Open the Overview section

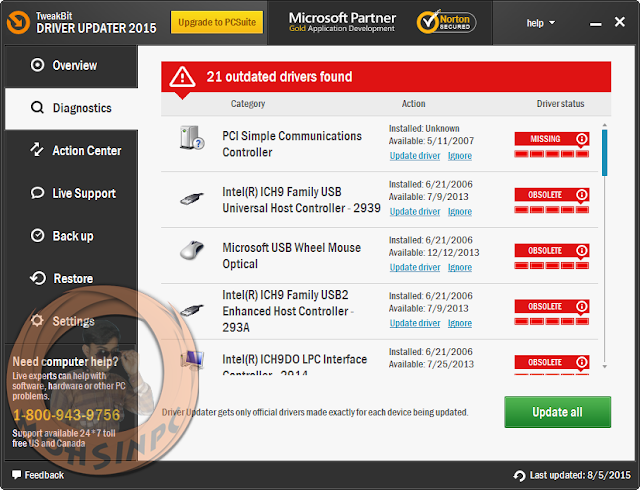[x=71, y=65]
